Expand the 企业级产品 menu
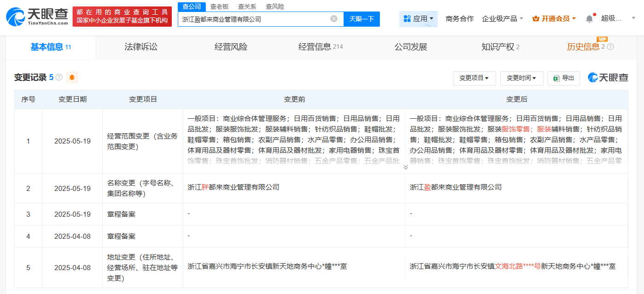Image resolution: width=644 pixels, height=294 pixels. 503,19
